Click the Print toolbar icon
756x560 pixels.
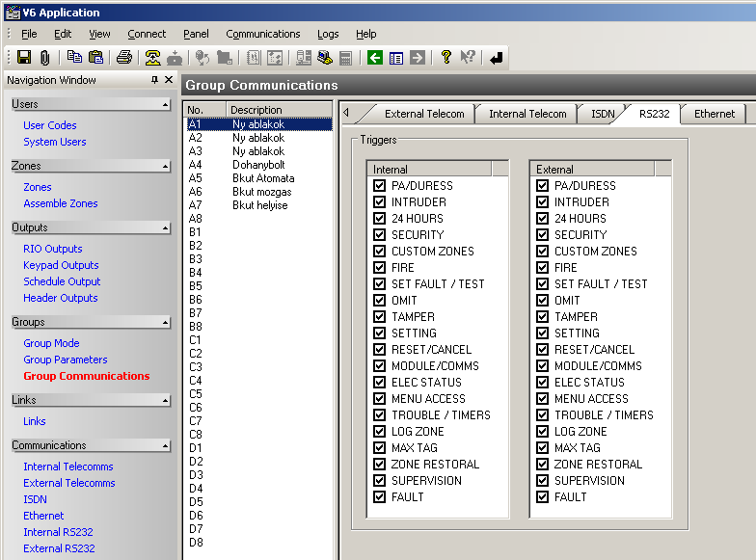(x=124, y=58)
